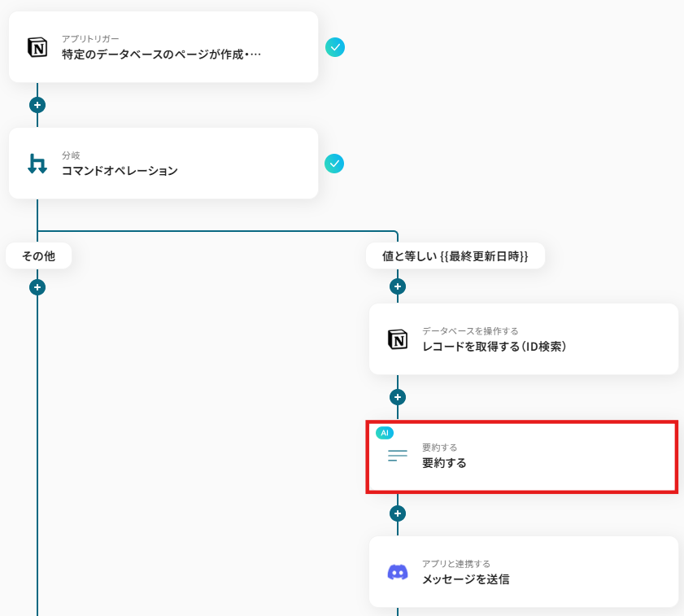Click the AI badge on the 要約する card
684x616 pixels.
click(385, 433)
